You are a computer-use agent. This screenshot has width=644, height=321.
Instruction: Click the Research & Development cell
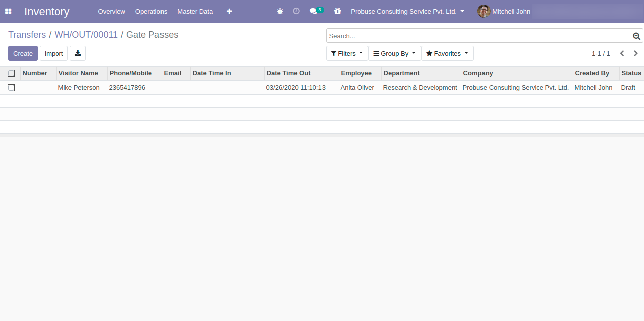(x=420, y=88)
